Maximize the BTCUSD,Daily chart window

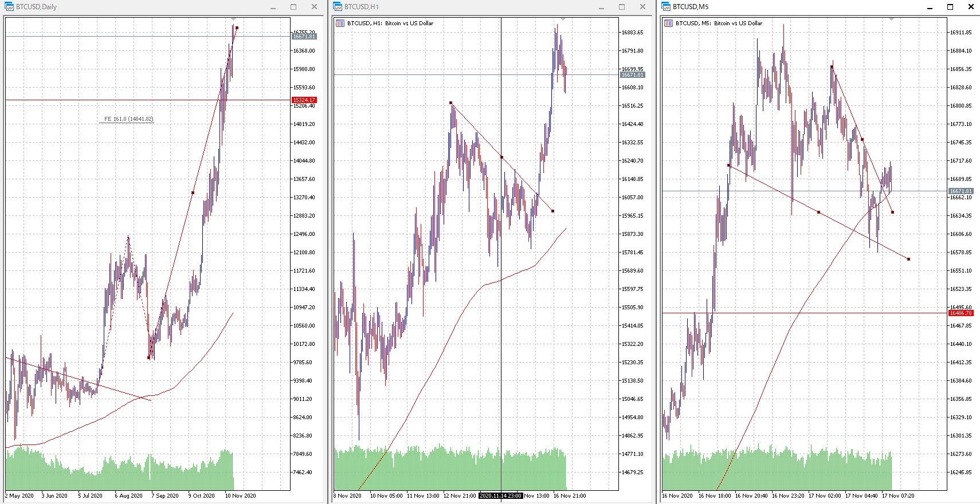click(x=293, y=7)
